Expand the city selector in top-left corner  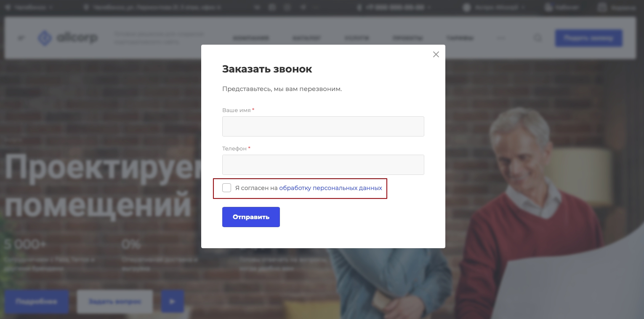tap(29, 7)
